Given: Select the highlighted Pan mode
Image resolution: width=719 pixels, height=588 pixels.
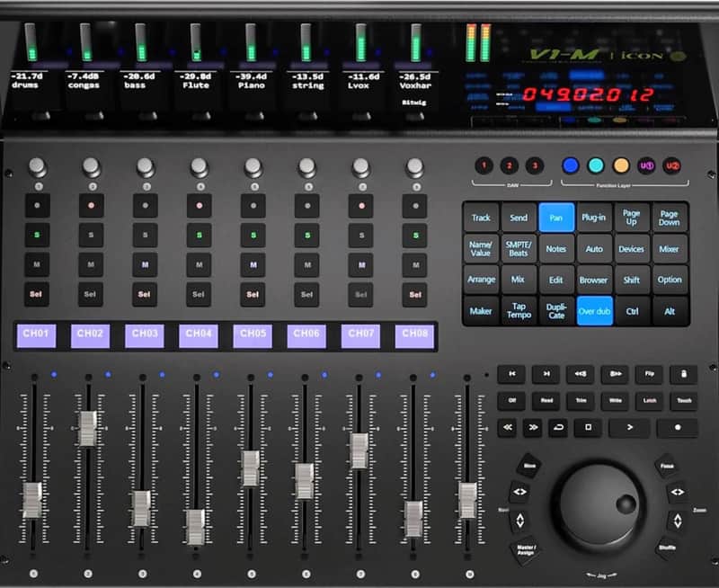Looking at the screenshot, I should [x=556, y=218].
